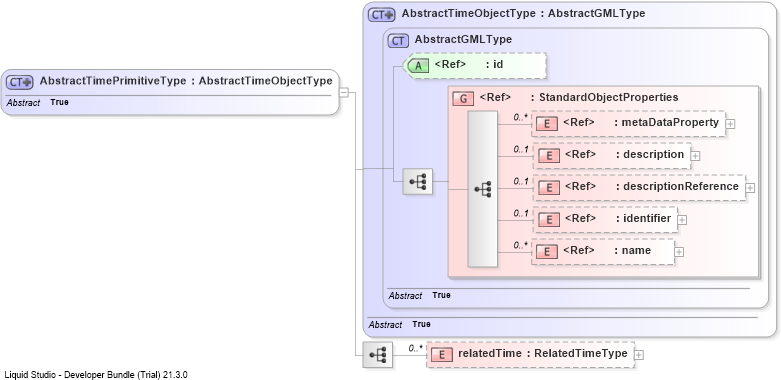Click the 0..1 cardinality of identifier
Image resolution: width=781 pixels, height=380 pixels.
click(521, 214)
